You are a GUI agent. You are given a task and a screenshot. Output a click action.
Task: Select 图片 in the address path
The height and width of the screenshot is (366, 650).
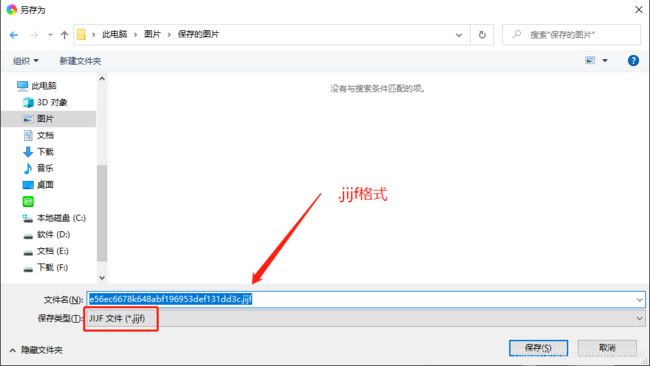tap(152, 34)
